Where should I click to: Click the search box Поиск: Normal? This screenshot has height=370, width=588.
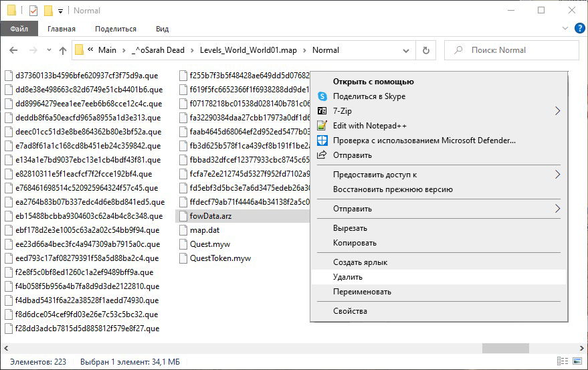pyautogui.click(x=515, y=50)
